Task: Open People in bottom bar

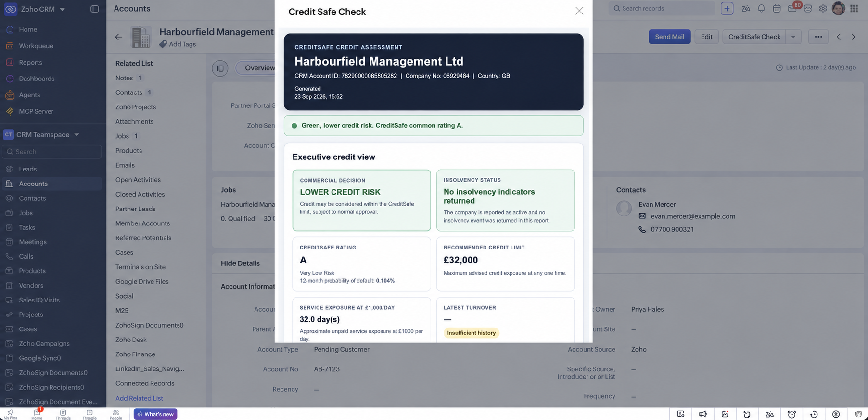Action: 116,414
